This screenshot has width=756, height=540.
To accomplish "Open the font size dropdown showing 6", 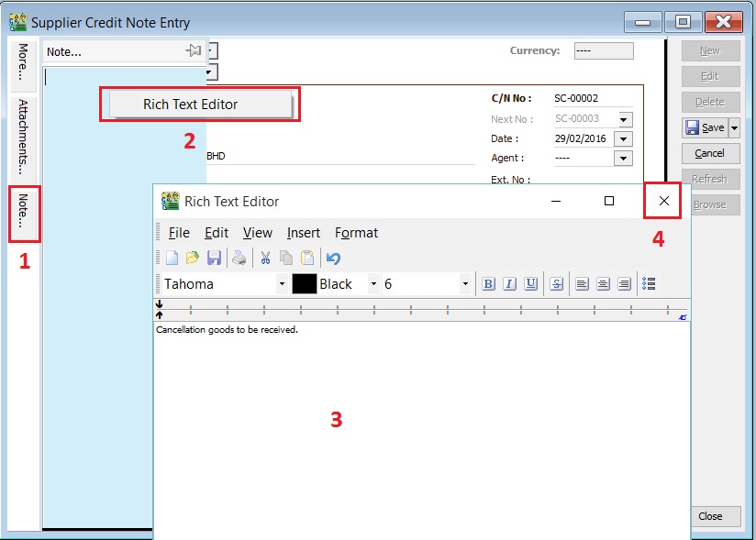I will pyautogui.click(x=465, y=283).
